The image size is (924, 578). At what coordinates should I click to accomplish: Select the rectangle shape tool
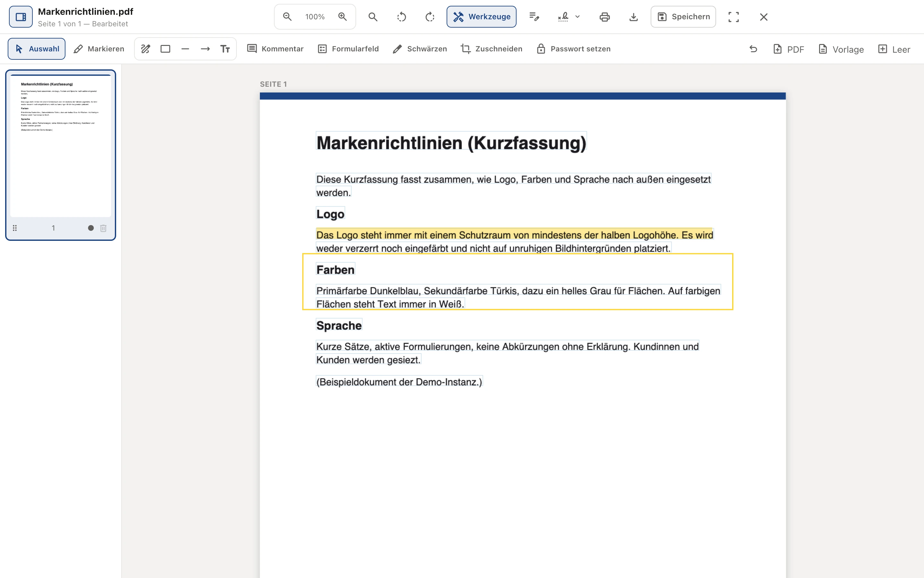[x=165, y=49]
